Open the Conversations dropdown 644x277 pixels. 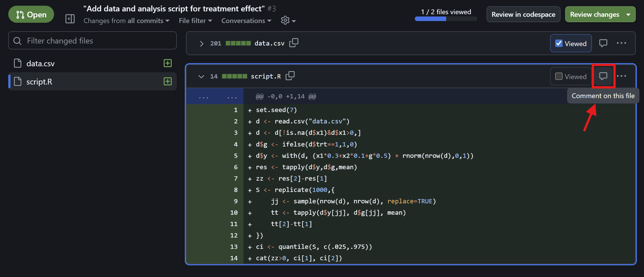tap(246, 21)
